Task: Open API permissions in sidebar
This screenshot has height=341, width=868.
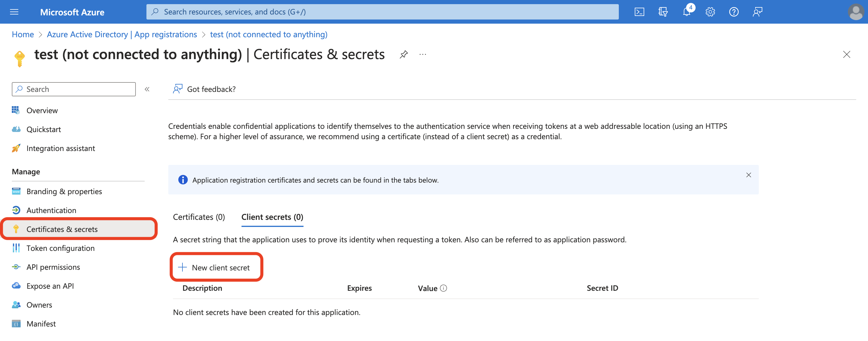Action: coord(53,267)
